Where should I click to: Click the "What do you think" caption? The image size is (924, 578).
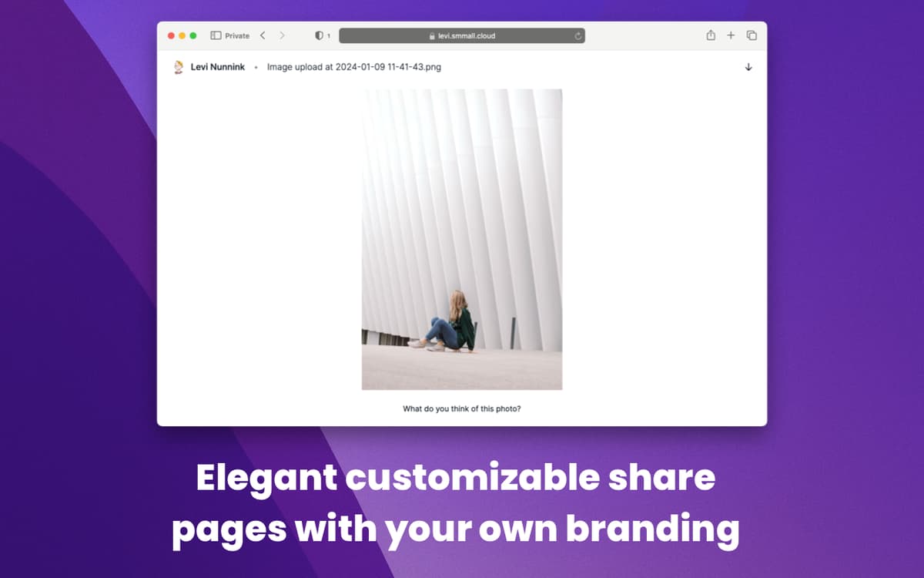coord(462,408)
